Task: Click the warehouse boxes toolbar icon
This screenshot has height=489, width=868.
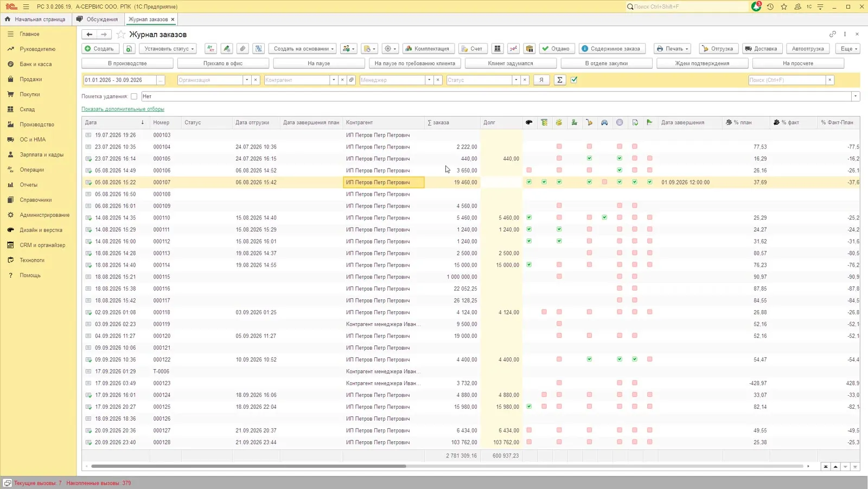Action: pyautogui.click(x=529, y=49)
